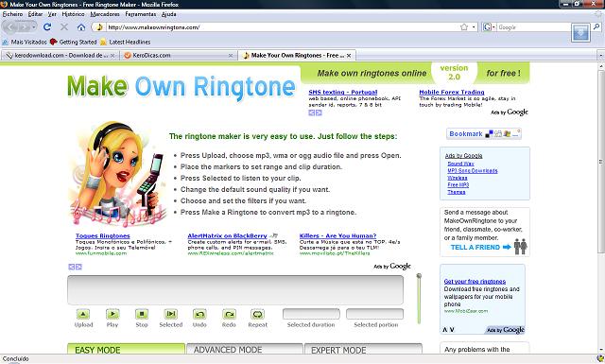The width and height of the screenshot is (605, 364).
Task: Open Killers - Are You Human? link
Action: 337,235
